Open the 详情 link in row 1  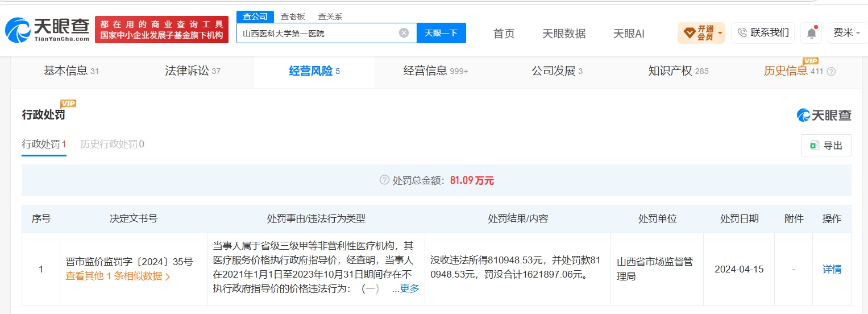tap(832, 270)
